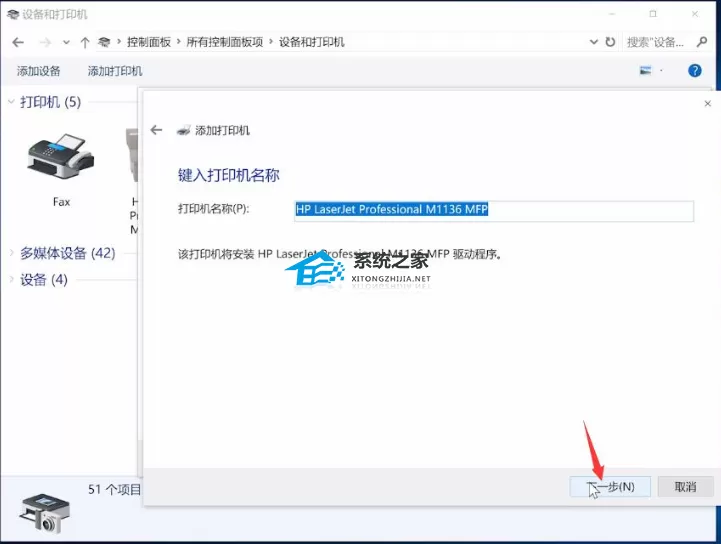This screenshot has width=721, height=544.
Task: Click the search magnifier icon
Action: [x=702, y=42]
